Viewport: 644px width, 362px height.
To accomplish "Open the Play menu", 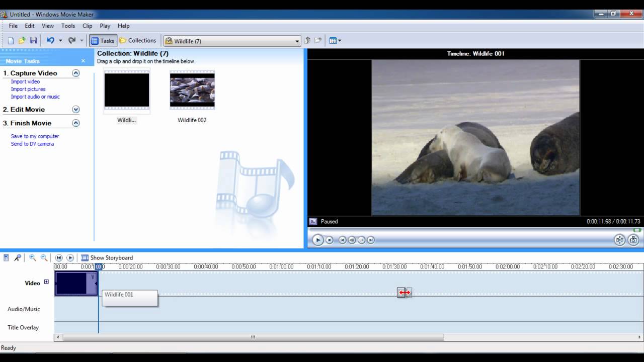I will pyautogui.click(x=105, y=26).
